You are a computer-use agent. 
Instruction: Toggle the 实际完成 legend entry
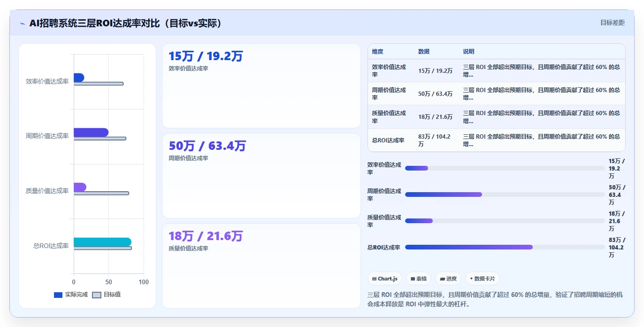pyautogui.click(x=71, y=295)
